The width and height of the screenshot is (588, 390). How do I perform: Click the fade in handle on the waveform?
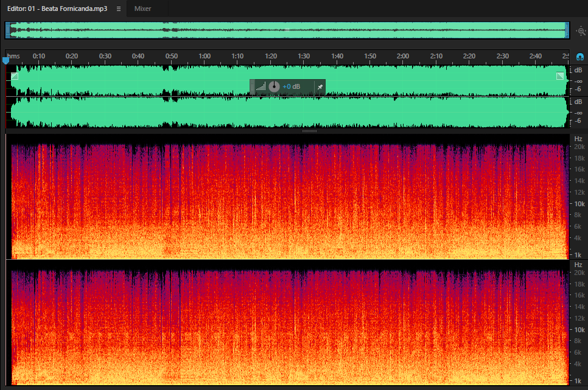tap(15, 76)
